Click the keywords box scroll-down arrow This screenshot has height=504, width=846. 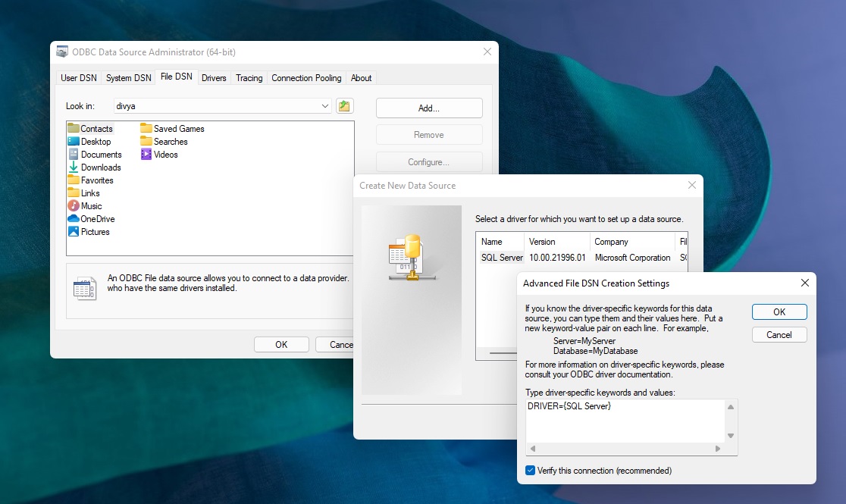[729, 436]
